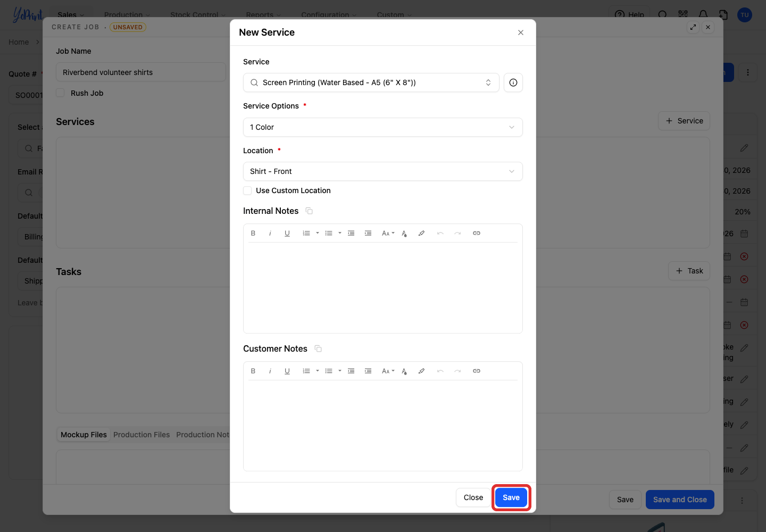Expand the Location dropdown showing Shirt - Front
Screen dimensions: 766x532
pos(383,171)
